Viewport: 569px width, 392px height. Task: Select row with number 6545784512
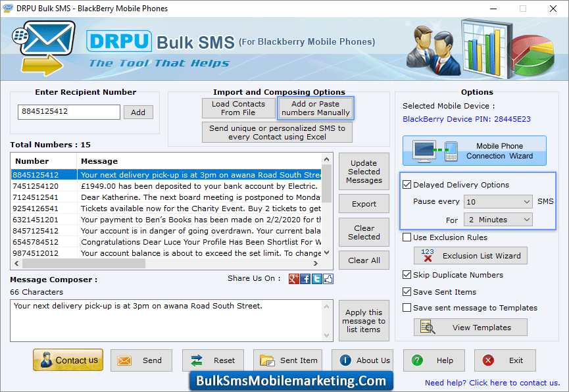point(166,242)
